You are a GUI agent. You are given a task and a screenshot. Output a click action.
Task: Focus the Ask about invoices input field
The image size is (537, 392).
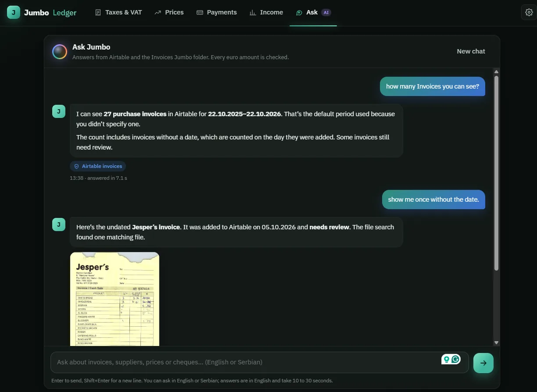(x=260, y=362)
